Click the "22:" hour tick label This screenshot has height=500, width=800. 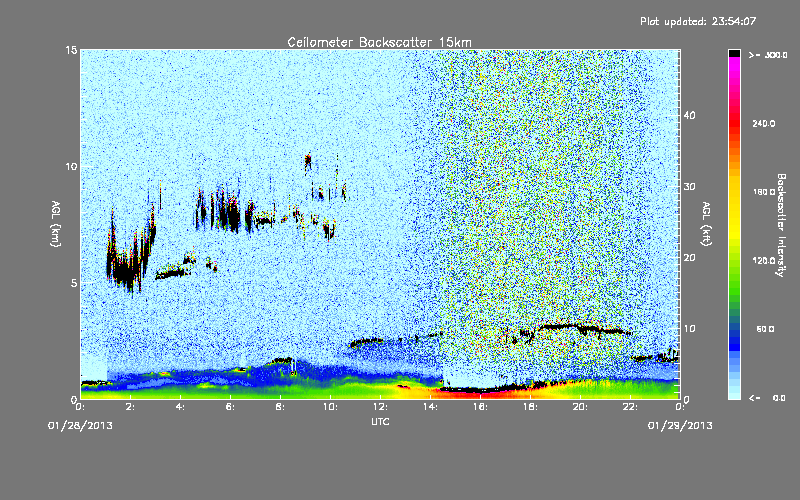point(630,407)
